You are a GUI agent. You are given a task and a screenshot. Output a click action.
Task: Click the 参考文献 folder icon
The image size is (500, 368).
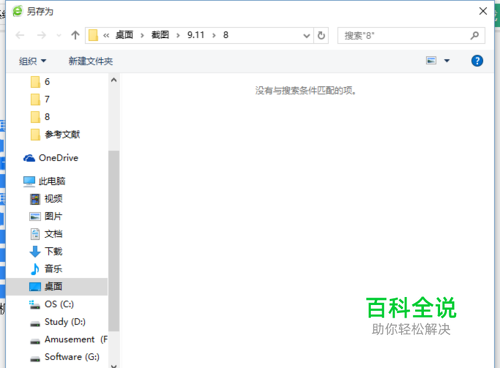(35, 135)
